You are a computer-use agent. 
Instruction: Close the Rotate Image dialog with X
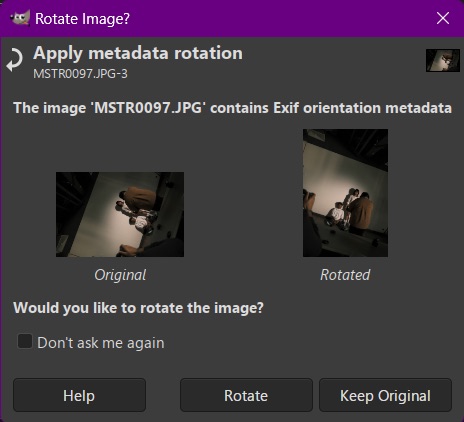(443, 18)
